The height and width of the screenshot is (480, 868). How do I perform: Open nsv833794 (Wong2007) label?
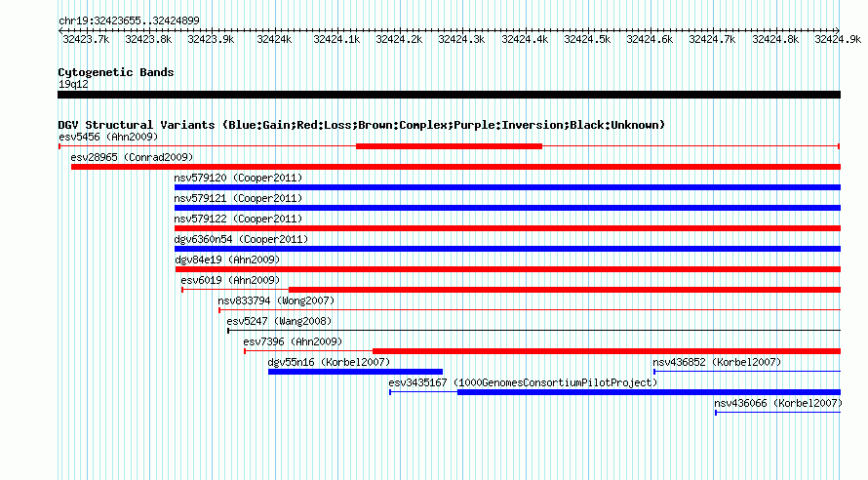coord(276,300)
